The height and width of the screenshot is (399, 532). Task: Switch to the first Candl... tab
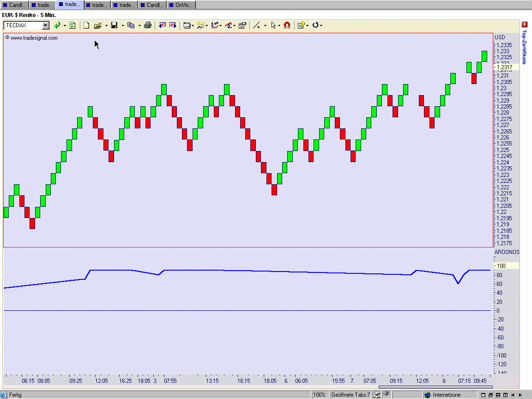15,5
